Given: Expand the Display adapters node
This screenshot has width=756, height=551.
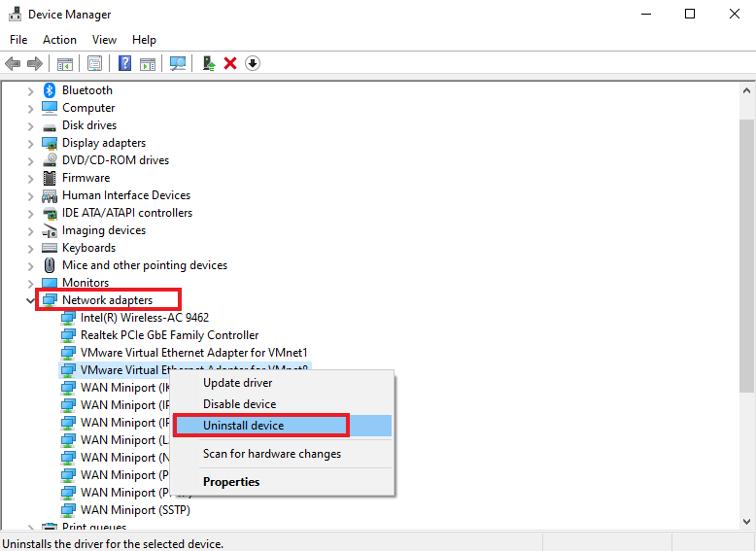Looking at the screenshot, I should (30, 143).
